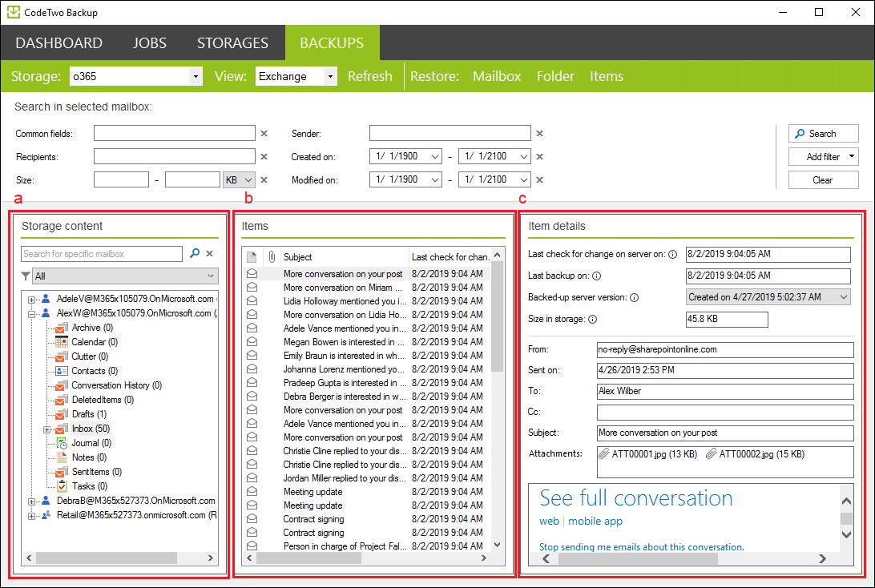Sort by the attachment paperclip column

[x=271, y=257]
